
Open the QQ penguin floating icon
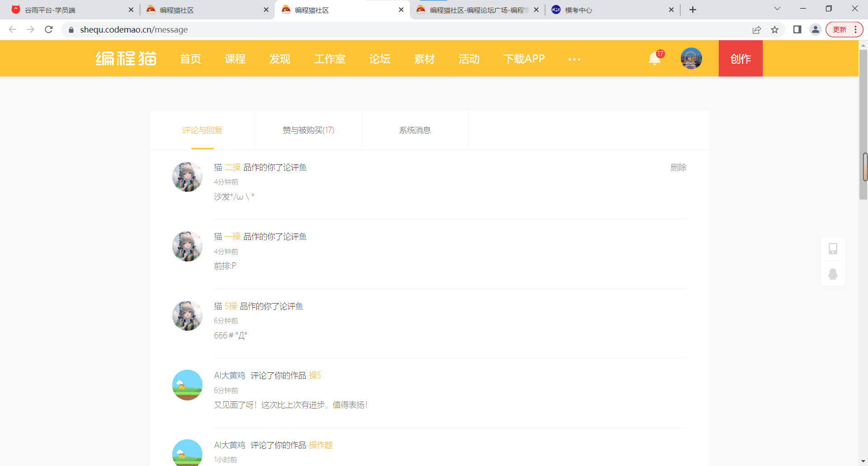[833, 274]
